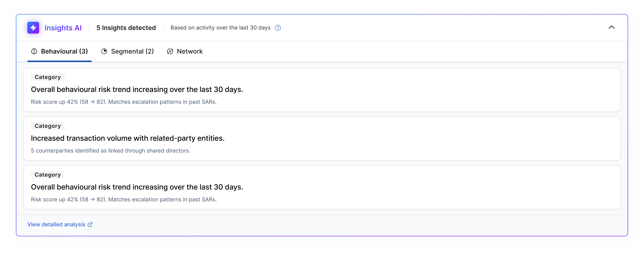Click 5 counterparties linked through directors text
644x254 pixels.
click(x=111, y=151)
